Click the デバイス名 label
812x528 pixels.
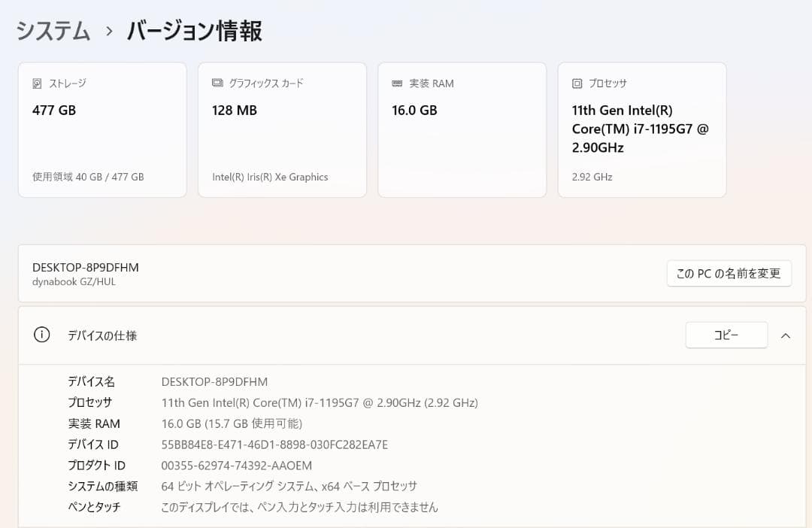click(92, 382)
